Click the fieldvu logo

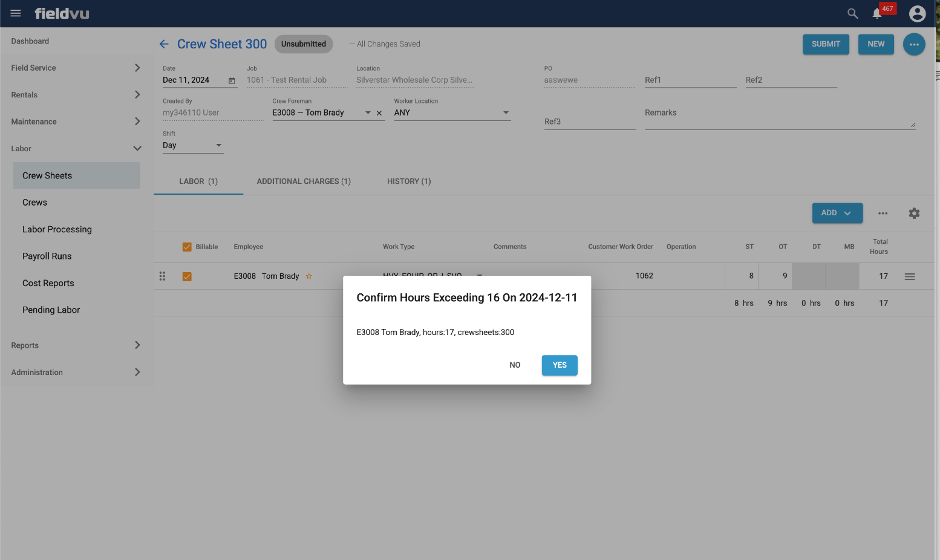coord(62,13)
